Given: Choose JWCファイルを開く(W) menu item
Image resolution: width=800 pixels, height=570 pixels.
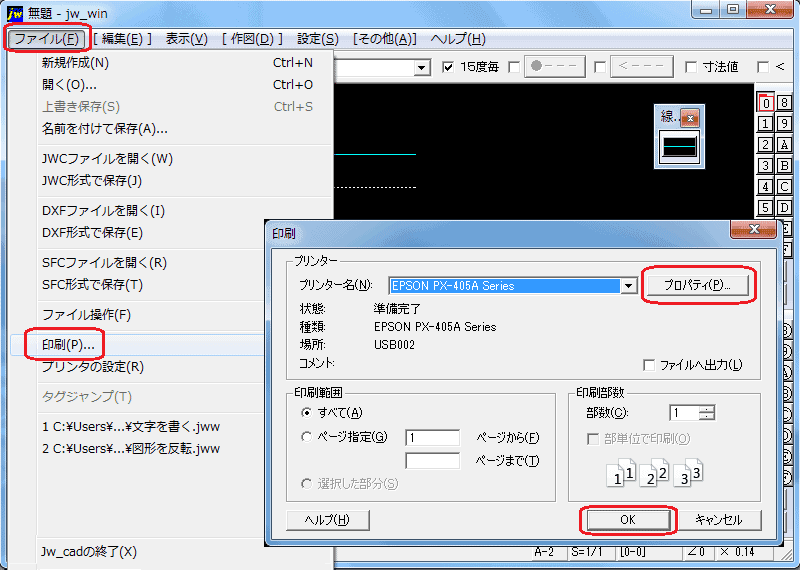Looking at the screenshot, I should 177,159.
